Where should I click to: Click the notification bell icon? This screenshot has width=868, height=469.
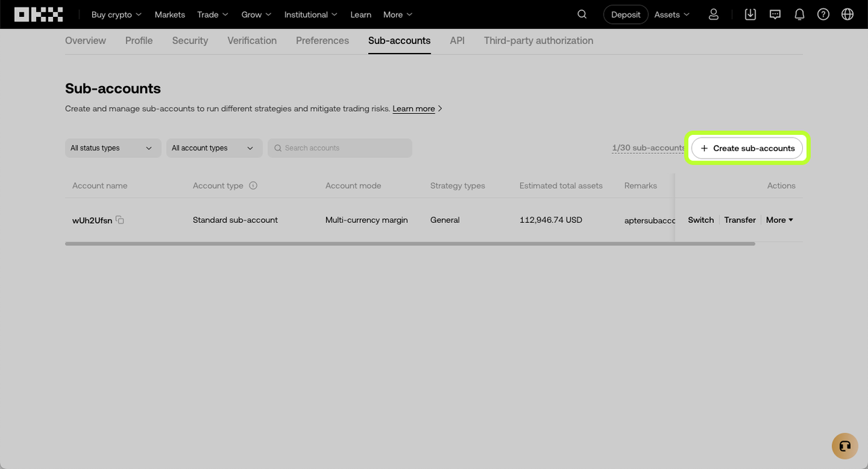799,14
